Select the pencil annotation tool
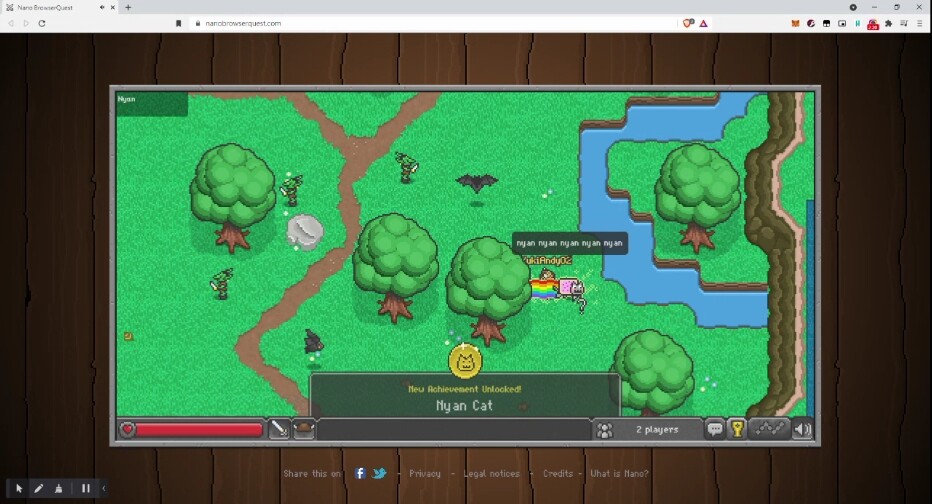The width and height of the screenshot is (932, 504). (x=39, y=489)
